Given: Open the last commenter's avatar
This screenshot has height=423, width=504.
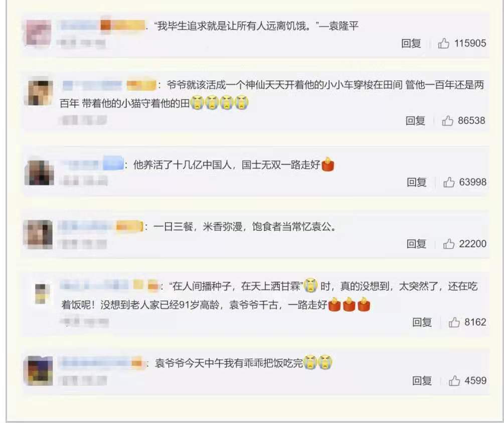Looking at the screenshot, I should tap(39, 371).
